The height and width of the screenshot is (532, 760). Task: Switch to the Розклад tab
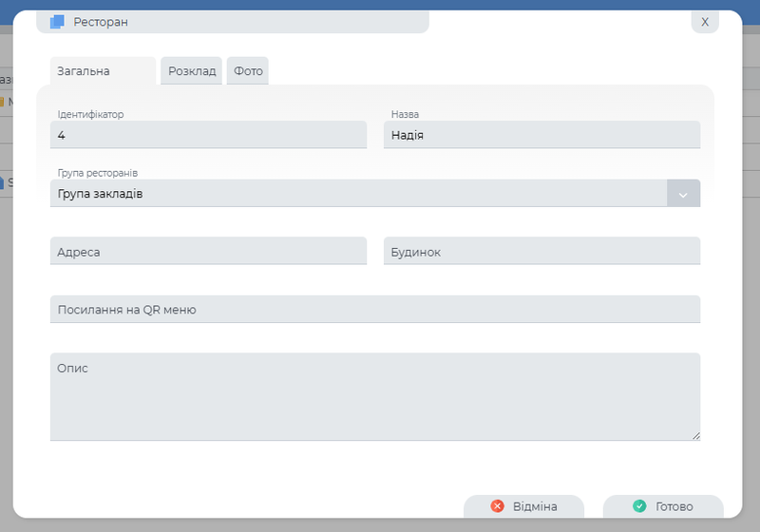[192, 71]
